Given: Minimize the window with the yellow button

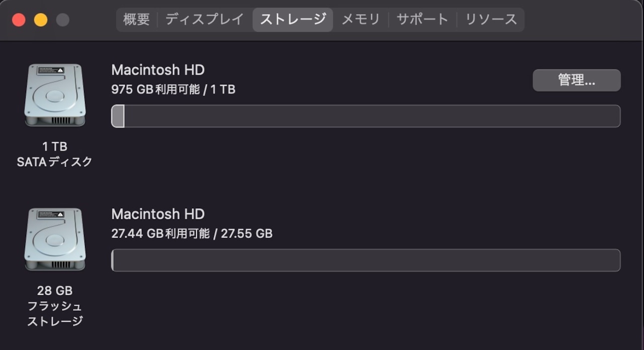Looking at the screenshot, I should tap(41, 20).
